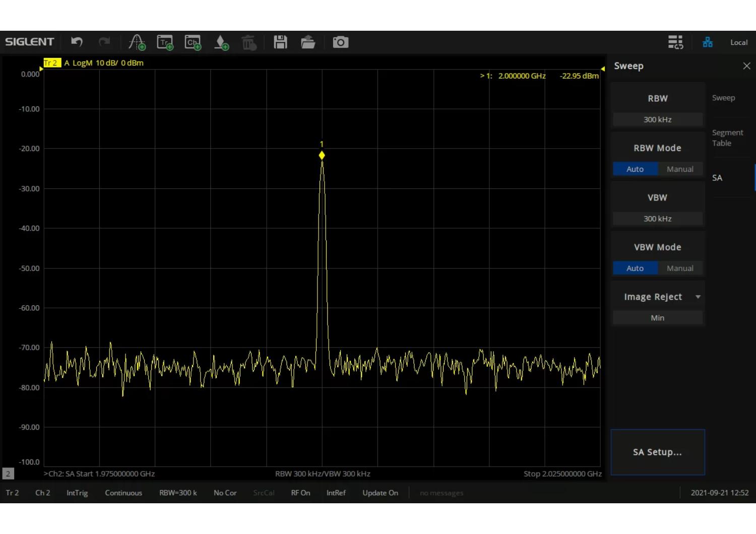
Task: Add a new trace using the Tr+ icon
Action: click(165, 42)
